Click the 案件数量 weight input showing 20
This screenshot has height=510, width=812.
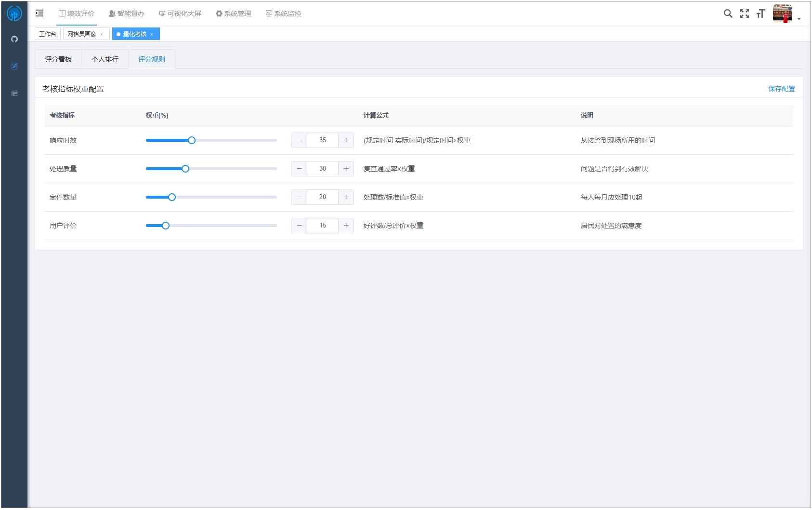pos(322,197)
